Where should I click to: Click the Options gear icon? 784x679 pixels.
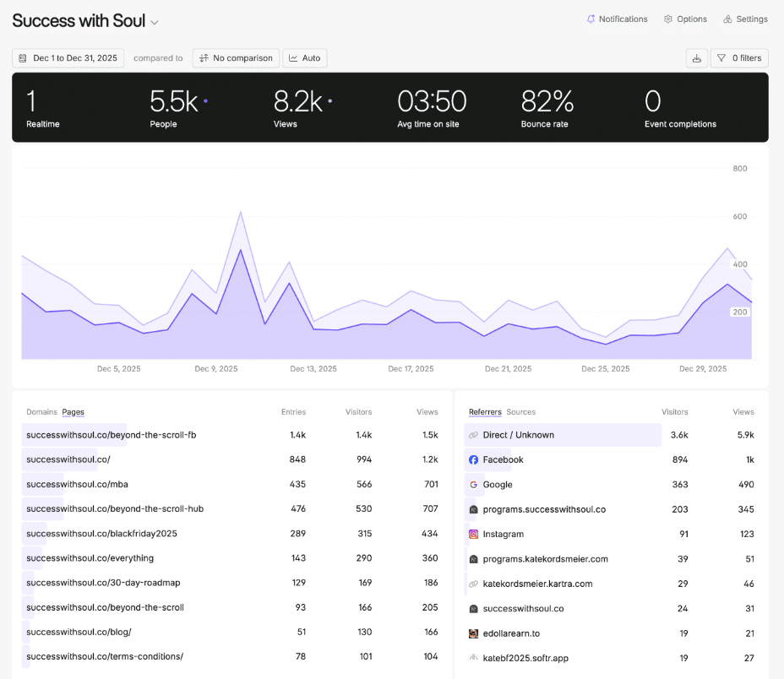[x=667, y=19]
